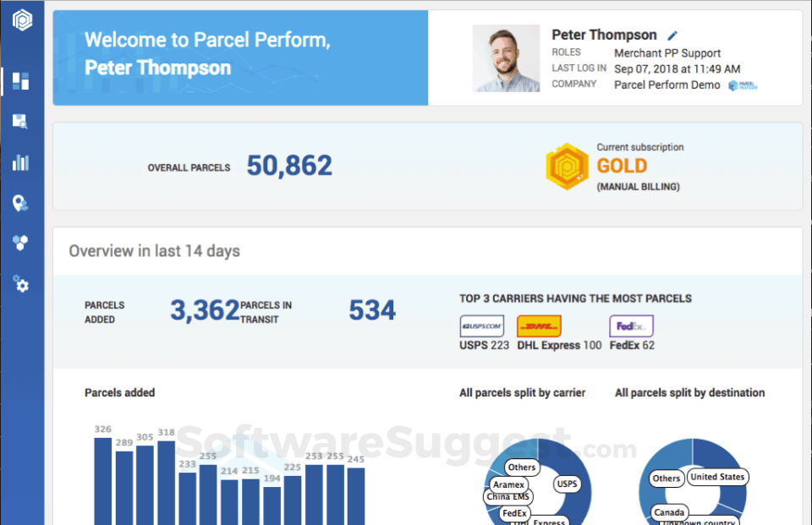The height and width of the screenshot is (525, 812).
Task: Open the Dashboard icon in the sidebar
Action: click(20, 81)
